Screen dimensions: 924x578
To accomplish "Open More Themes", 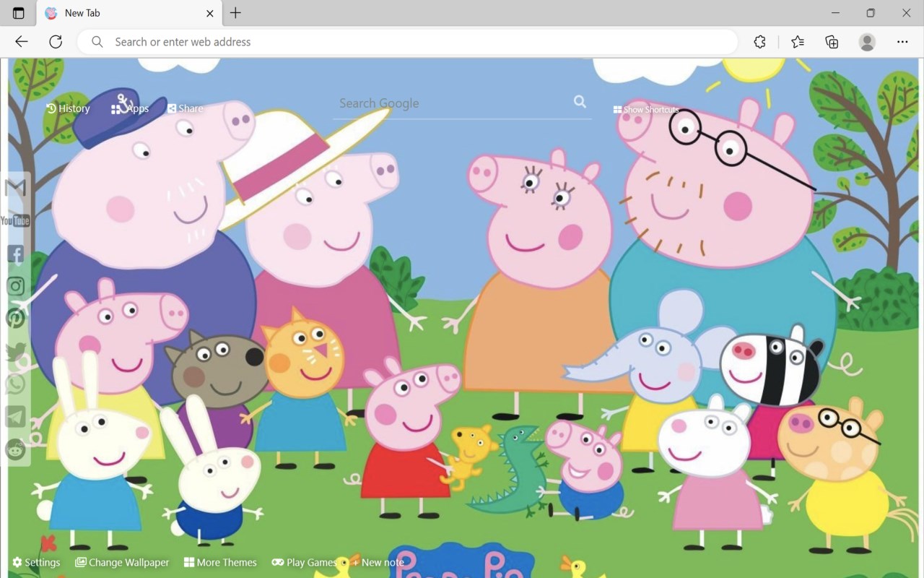I will pos(220,562).
